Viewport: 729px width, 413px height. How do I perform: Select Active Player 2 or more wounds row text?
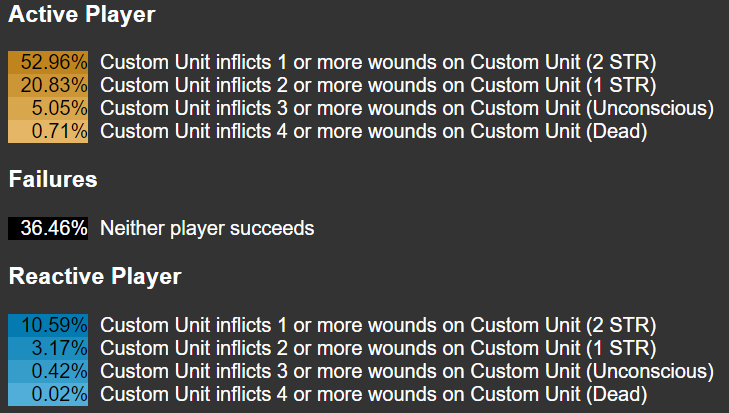(x=378, y=84)
